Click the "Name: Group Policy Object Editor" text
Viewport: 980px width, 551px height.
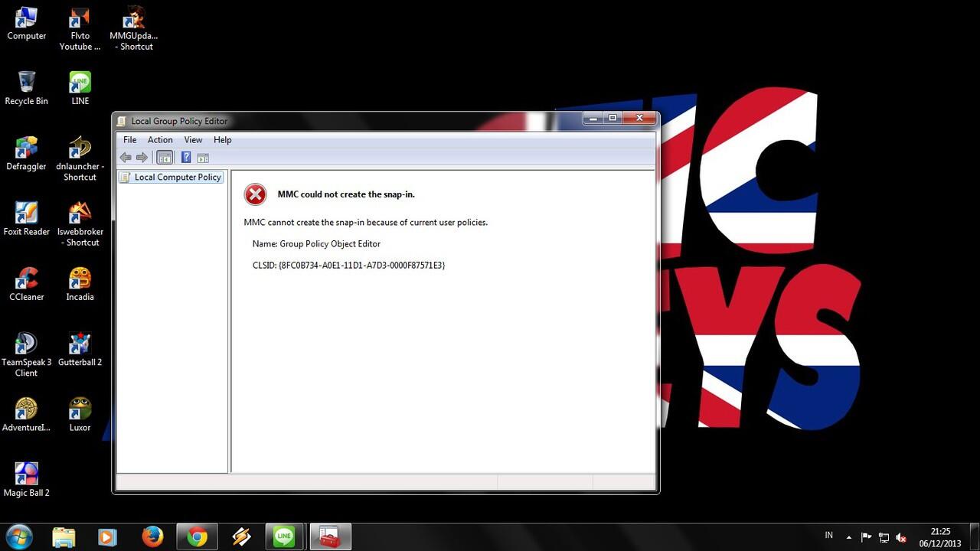[316, 243]
